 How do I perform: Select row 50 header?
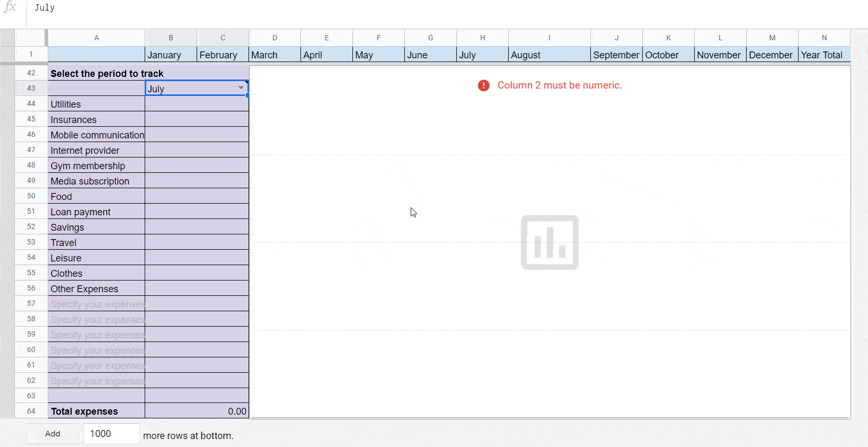(x=31, y=196)
